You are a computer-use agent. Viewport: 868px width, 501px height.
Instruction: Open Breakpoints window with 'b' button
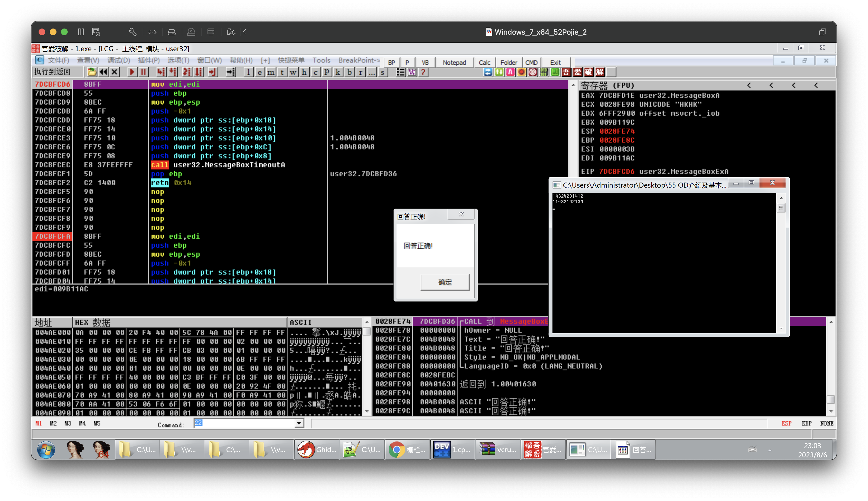[x=349, y=72]
